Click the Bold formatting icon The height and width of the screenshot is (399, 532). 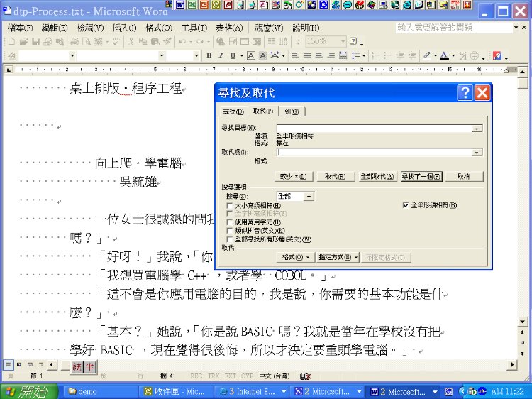click(209, 55)
